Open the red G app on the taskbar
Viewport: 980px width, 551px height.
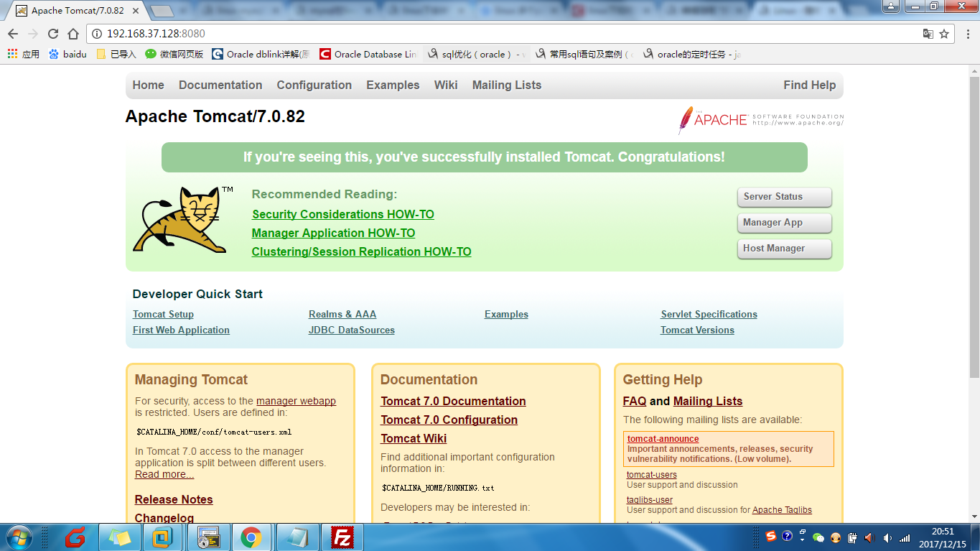tap(75, 537)
